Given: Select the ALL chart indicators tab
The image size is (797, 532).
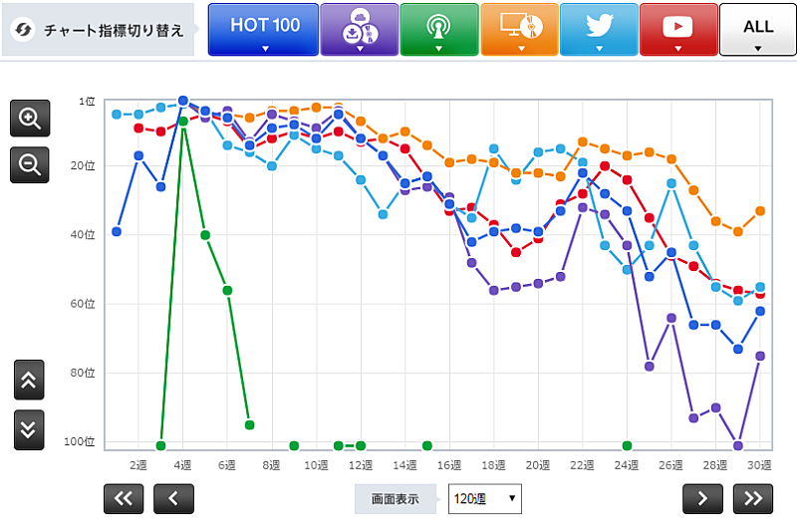Looking at the screenshot, I should pyautogui.click(x=757, y=30).
